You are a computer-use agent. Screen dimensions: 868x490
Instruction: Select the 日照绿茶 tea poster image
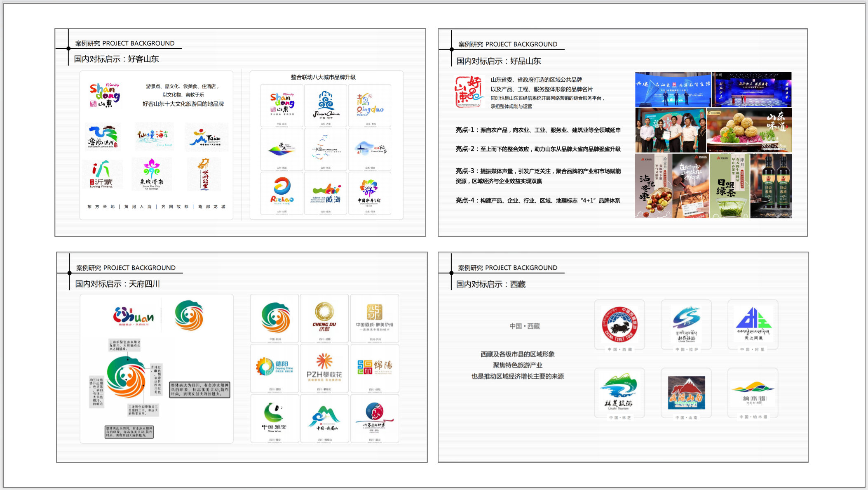click(730, 186)
